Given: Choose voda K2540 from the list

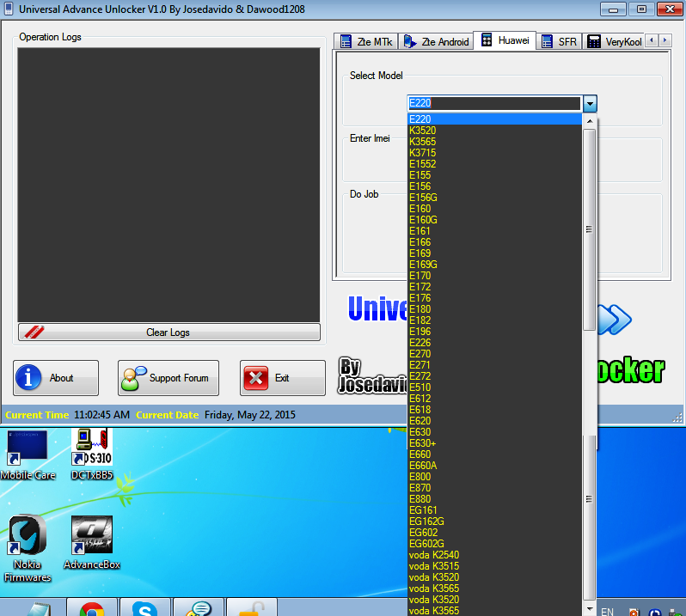Looking at the screenshot, I should pos(494,555).
